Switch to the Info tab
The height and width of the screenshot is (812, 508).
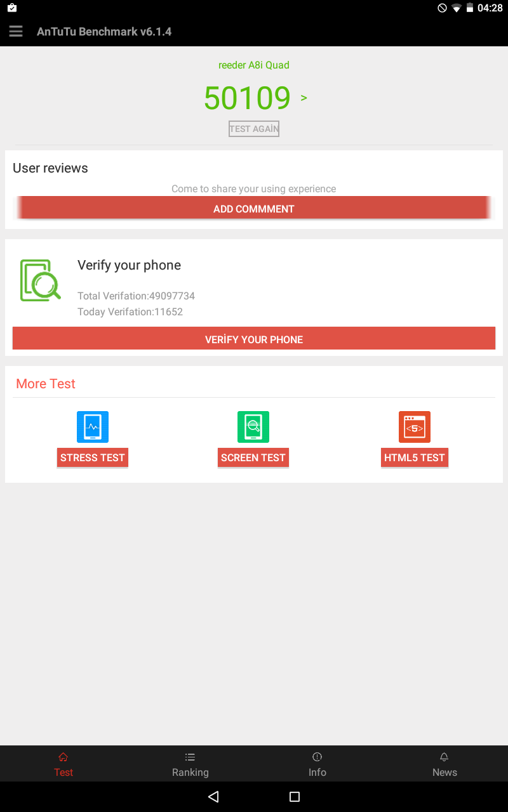coord(317,764)
